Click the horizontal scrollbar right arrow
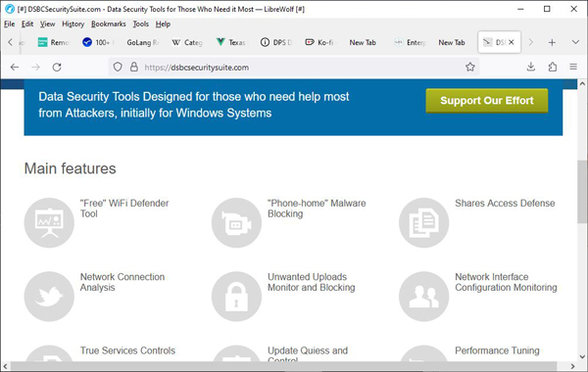 coord(572,366)
